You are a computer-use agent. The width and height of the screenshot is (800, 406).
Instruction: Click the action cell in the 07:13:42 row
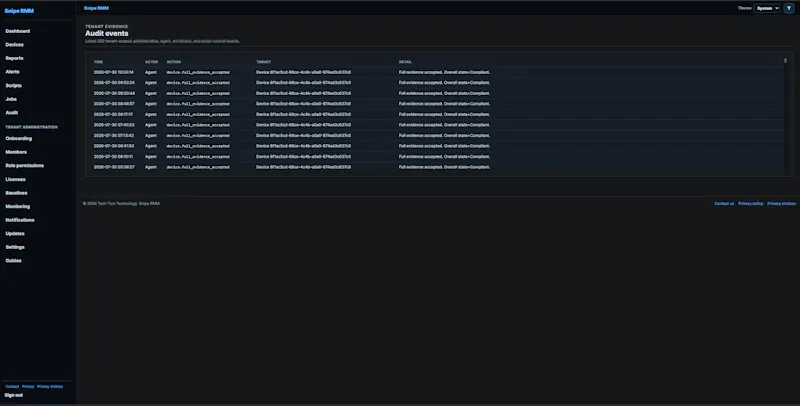(x=198, y=136)
